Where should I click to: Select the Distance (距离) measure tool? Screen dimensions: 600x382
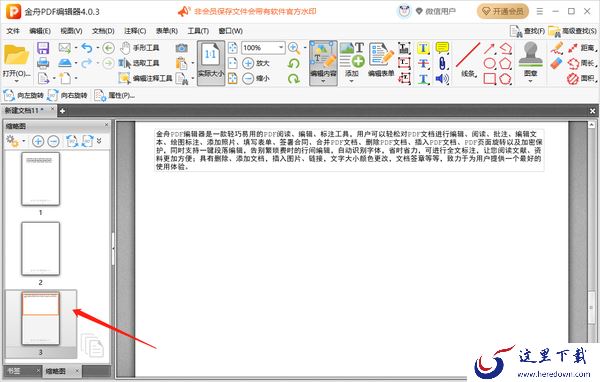point(582,48)
